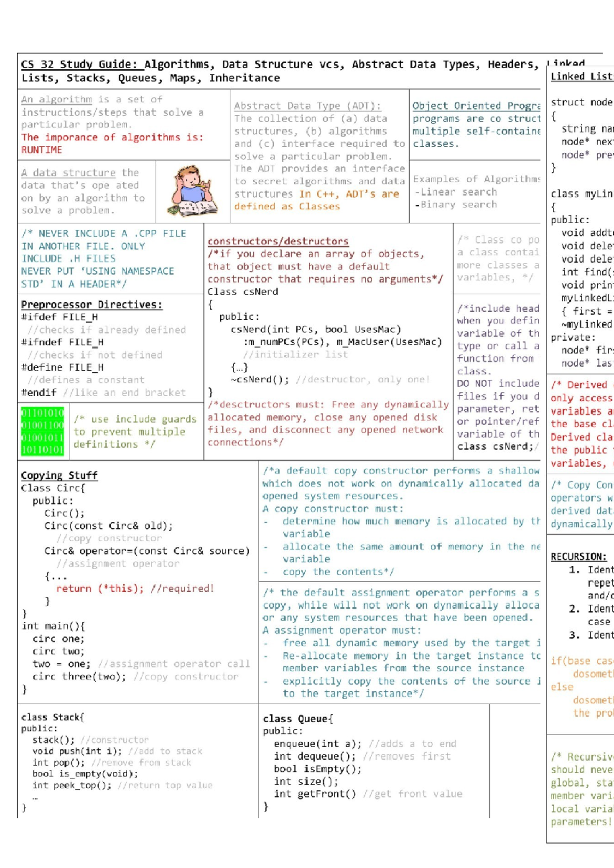The width and height of the screenshot is (614, 868).
Task: Click the "Copying Stuff" heading
Action: [59, 475]
